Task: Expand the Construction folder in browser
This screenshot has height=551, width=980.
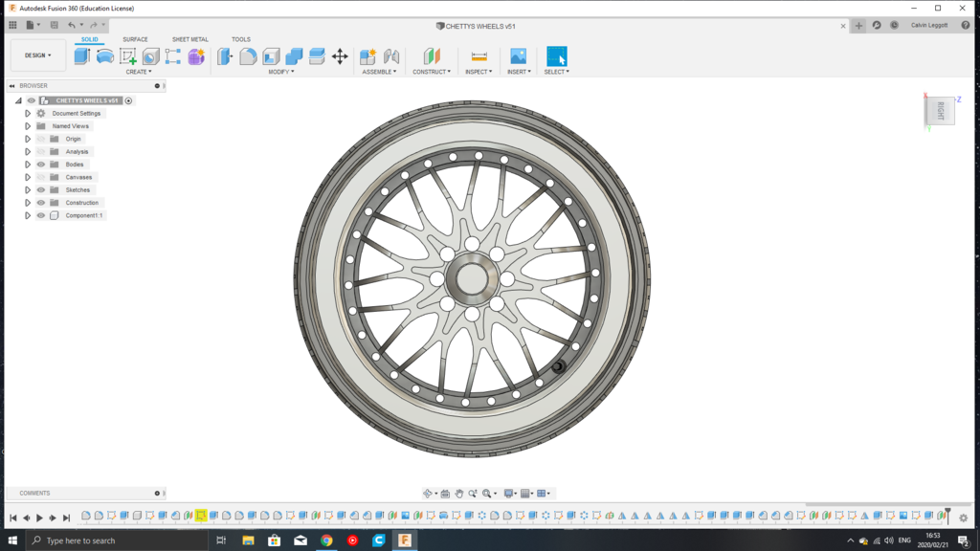Action: [x=28, y=203]
